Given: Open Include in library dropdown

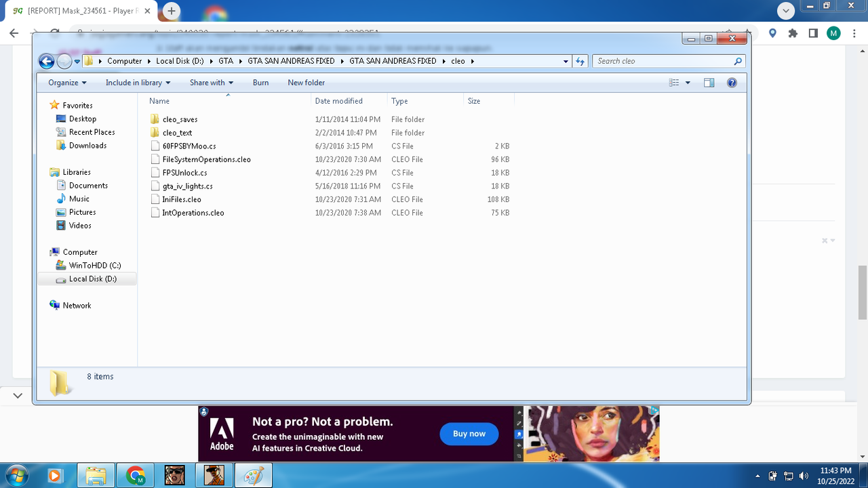Looking at the screenshot, I should coord(138,83).
